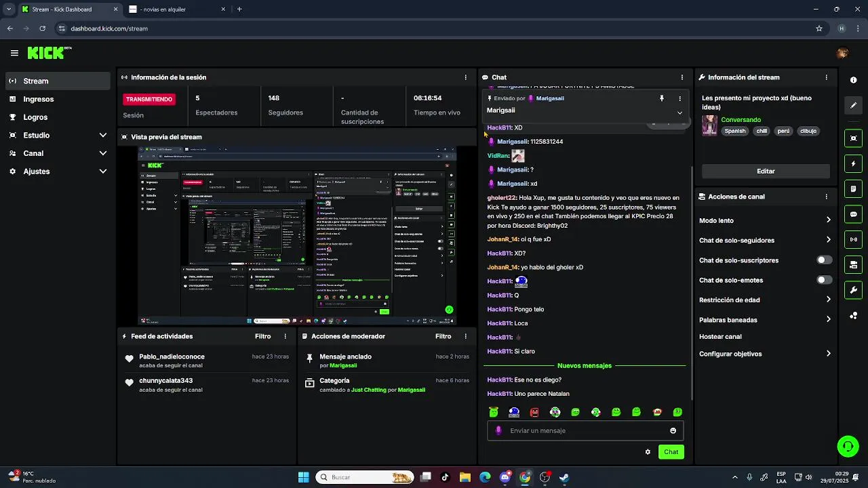Open Steam from the taskbar

(564, 477)
